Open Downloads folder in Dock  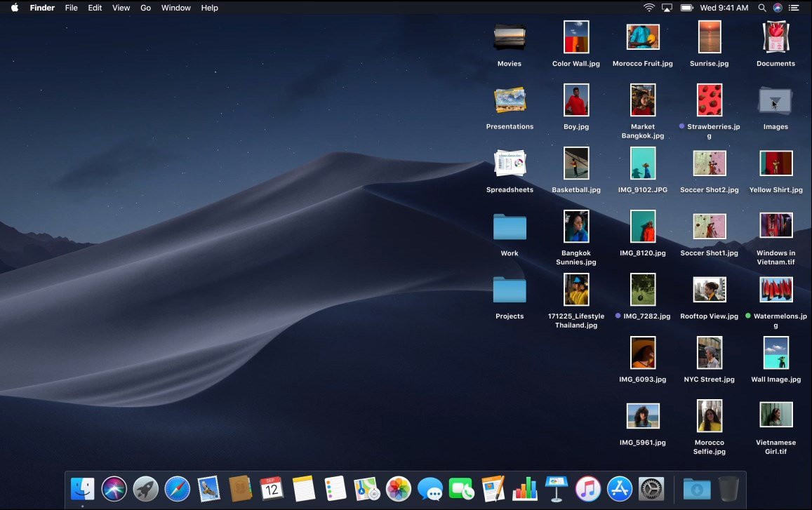696,489
